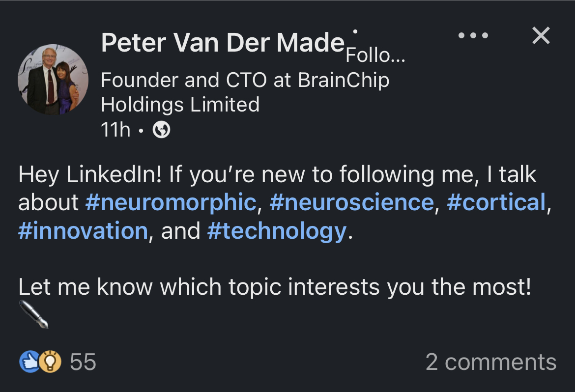This screenshot has width=575, height=392.
Task: Open the #technology hashtag
Action: 277,231
